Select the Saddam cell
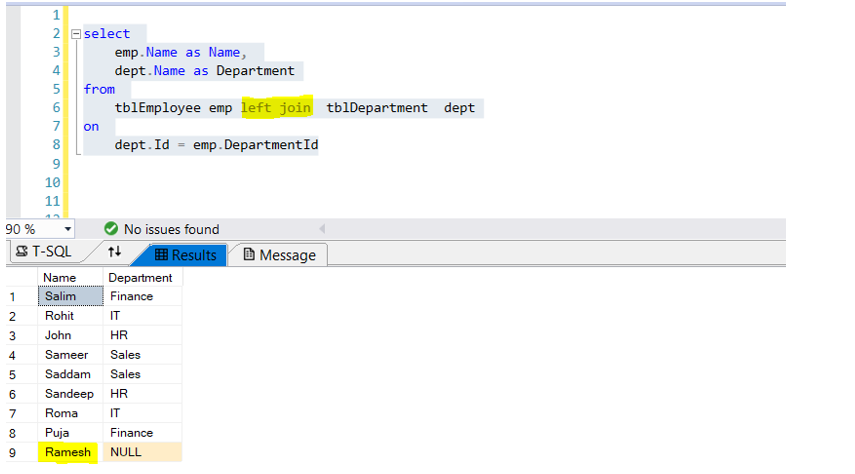The height and width of the screenshot is (474, 855). point(70,374)
